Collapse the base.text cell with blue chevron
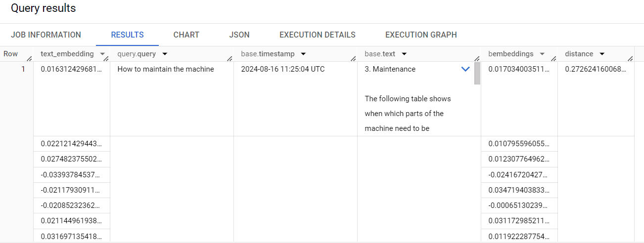The width and height of the screenshot is (644, 243). click(465, 69)
